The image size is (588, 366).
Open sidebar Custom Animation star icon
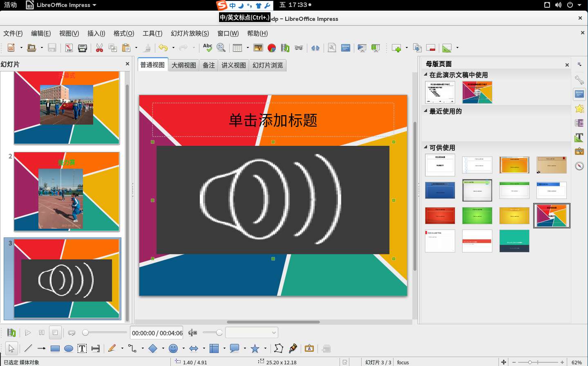coord(579,109)
